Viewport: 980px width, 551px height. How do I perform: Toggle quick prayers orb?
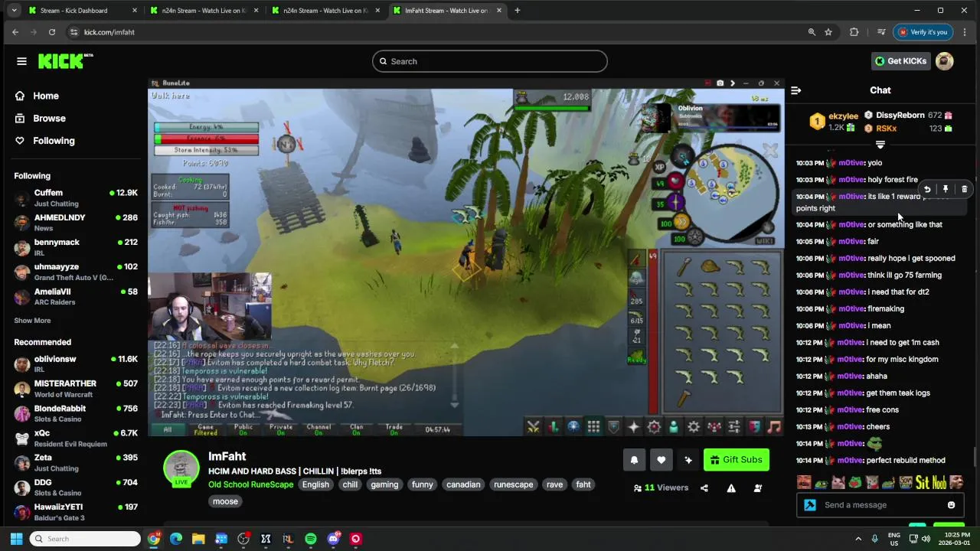click(675, 202)
